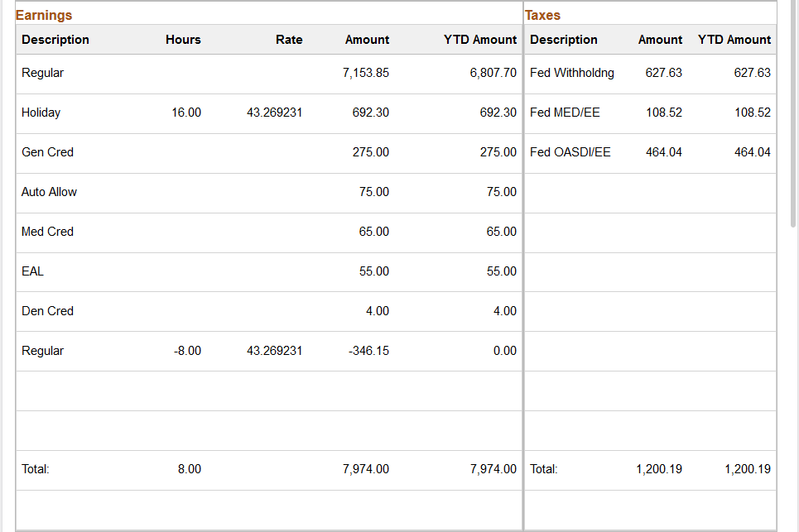
Task: Select total hours 8.00
Action: (190, 469)
